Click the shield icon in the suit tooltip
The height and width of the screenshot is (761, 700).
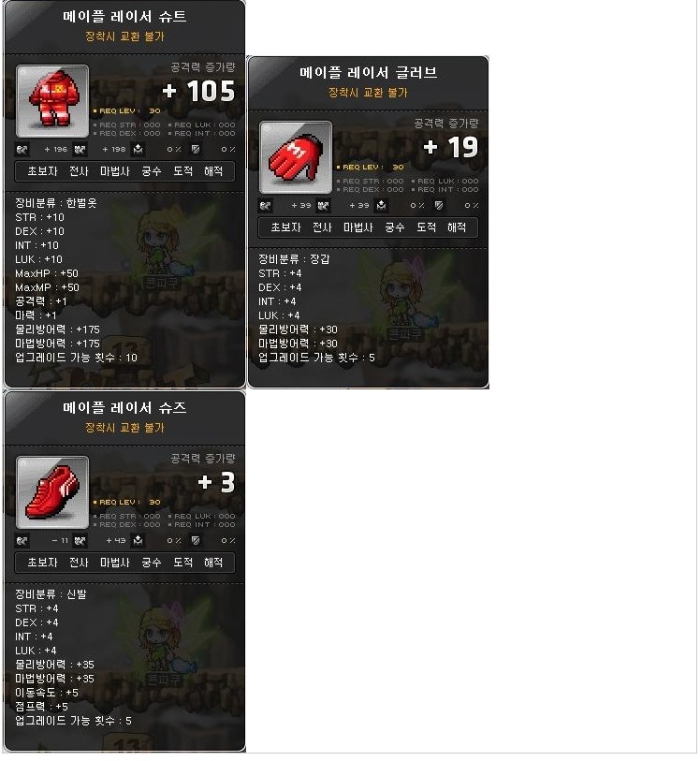pyautogui.click(x=196, y=150)
